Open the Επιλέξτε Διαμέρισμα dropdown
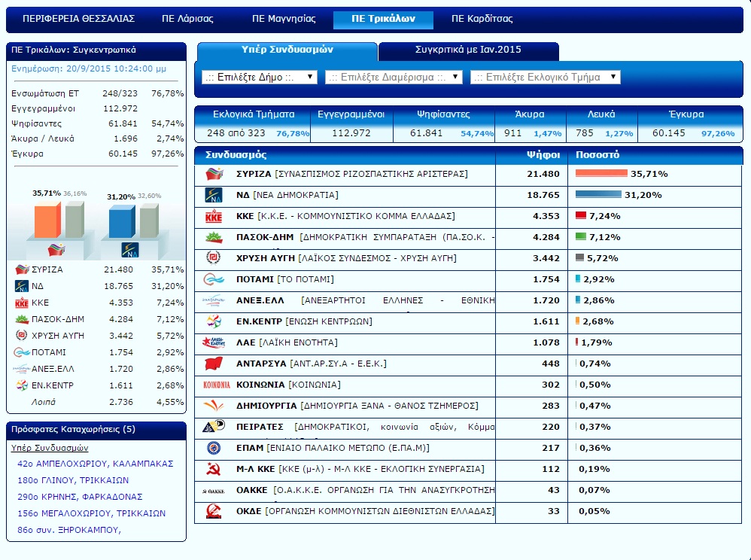The image size is (751, 560). click(394, 77)
